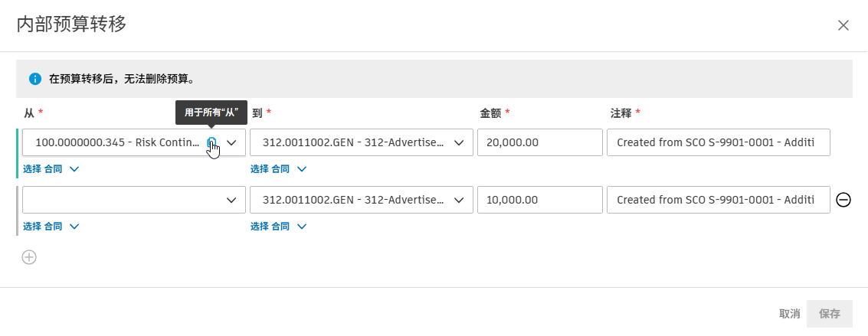Close the 内部预算转移 dialog
Image resolution: width=868 pixels, height=336 pixels.
tap(843, 25)
